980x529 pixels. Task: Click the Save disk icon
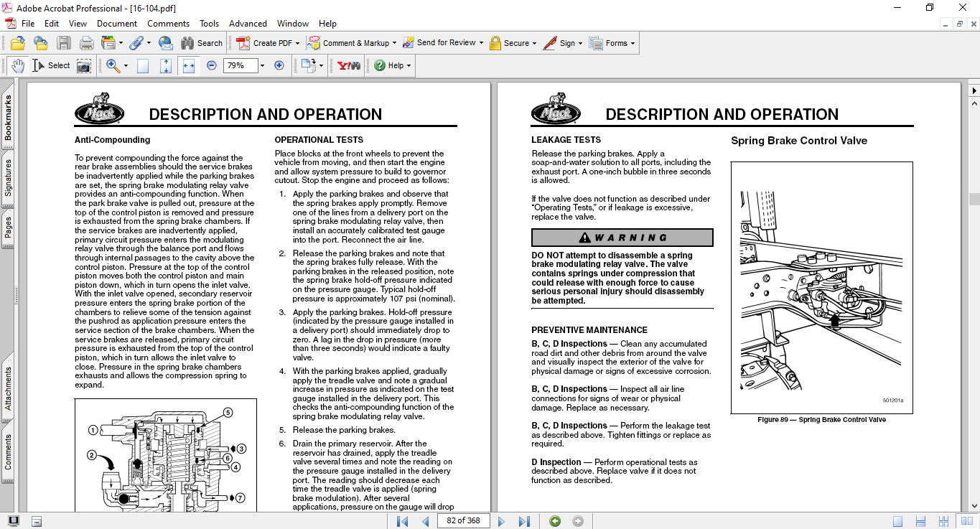tap(64, 43)
